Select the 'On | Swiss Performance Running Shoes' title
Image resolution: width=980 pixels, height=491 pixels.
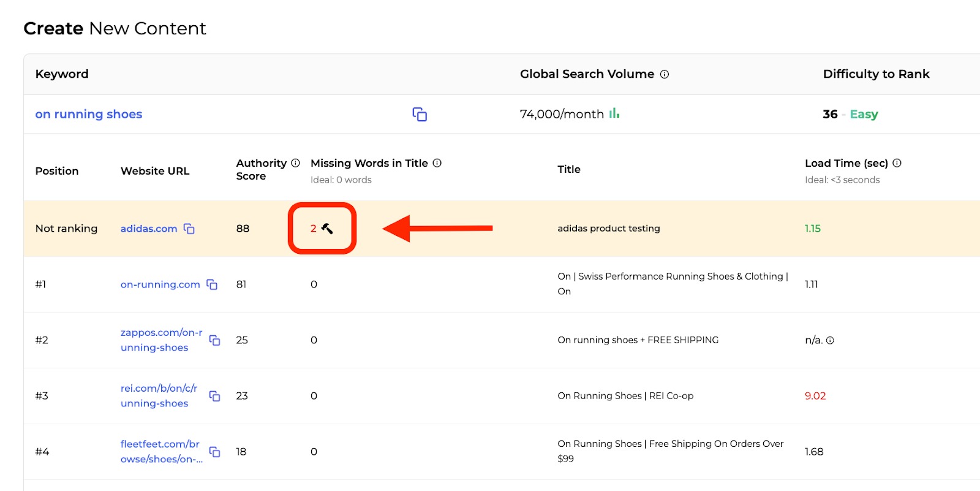pyautogui.click(x=673, y=284)
